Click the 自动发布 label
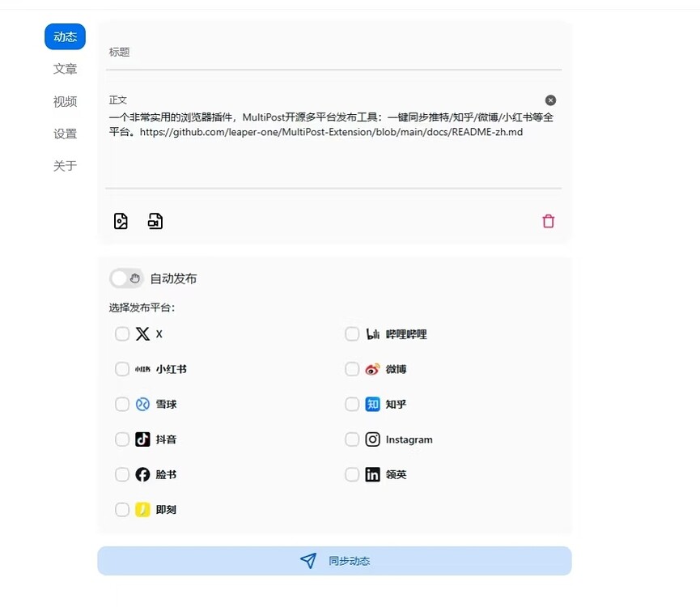700x607 pixels. 173,278
